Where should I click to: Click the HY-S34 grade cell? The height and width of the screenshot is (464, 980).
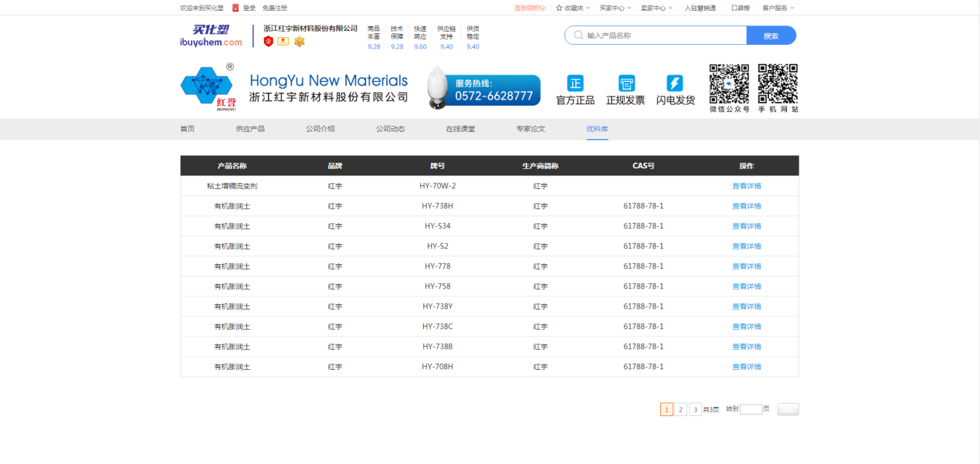[x=438, y=226]
